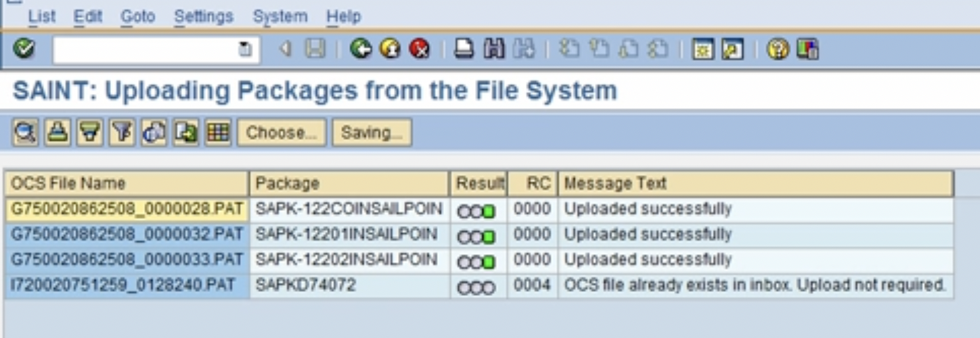Open the List menu
980x338 pixels.
point(42,16)
